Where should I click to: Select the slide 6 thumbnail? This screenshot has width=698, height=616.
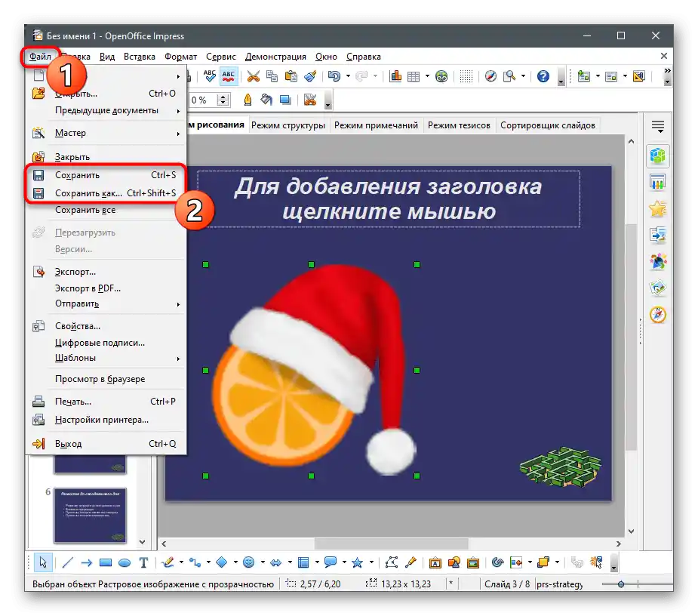pyautogui.click(x=90, y=516)
